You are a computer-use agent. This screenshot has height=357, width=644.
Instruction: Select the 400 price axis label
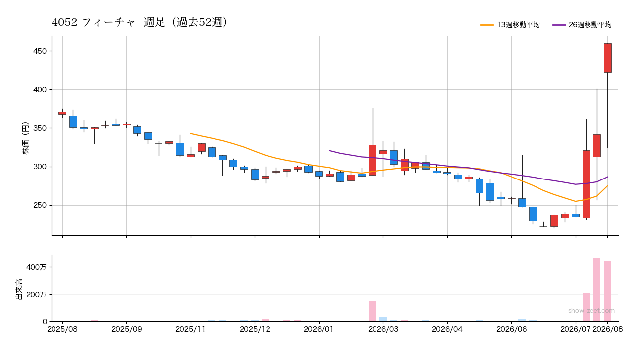pyautogui.click(x=41, y=90)
